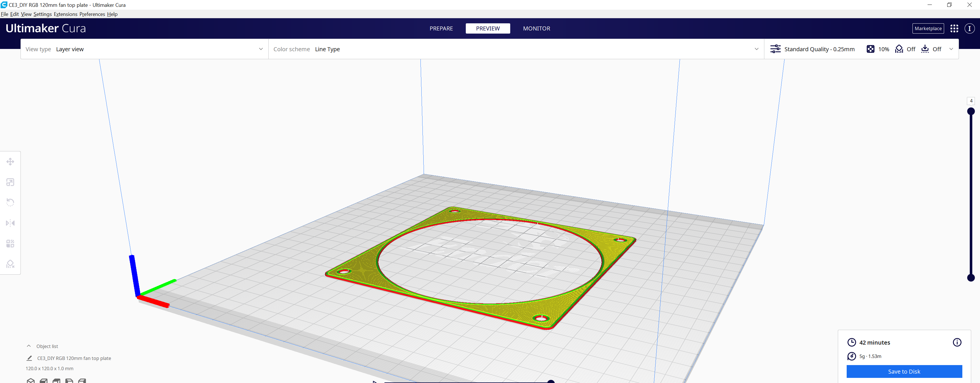Open the View menu
980x383 pixels.
(x=26, y=14)
